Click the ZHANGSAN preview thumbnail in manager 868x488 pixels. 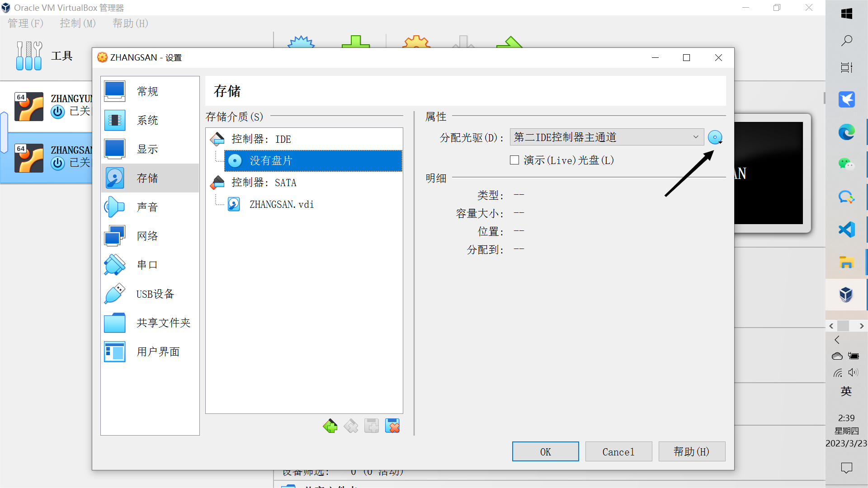pyautogui.click(x=769, y=173)
